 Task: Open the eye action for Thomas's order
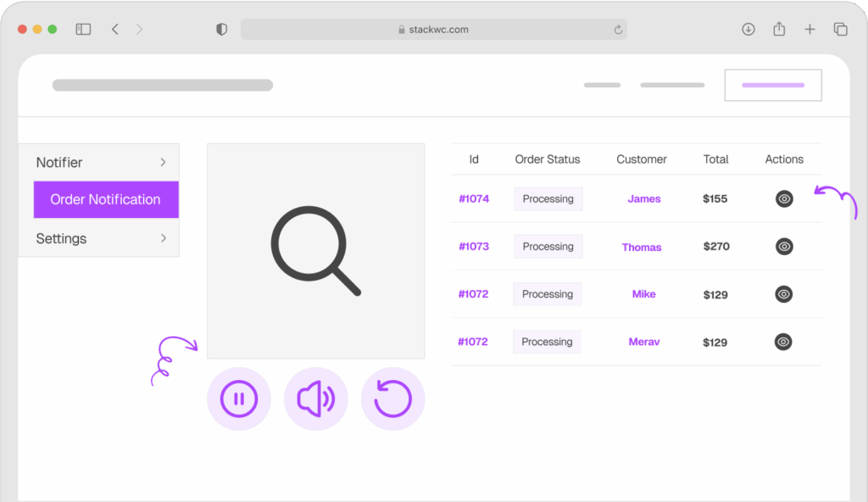[x=783, y=246]
